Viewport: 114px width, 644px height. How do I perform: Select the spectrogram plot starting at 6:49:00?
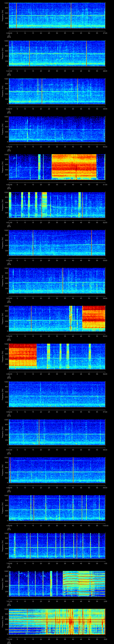[x=57, y=129]
